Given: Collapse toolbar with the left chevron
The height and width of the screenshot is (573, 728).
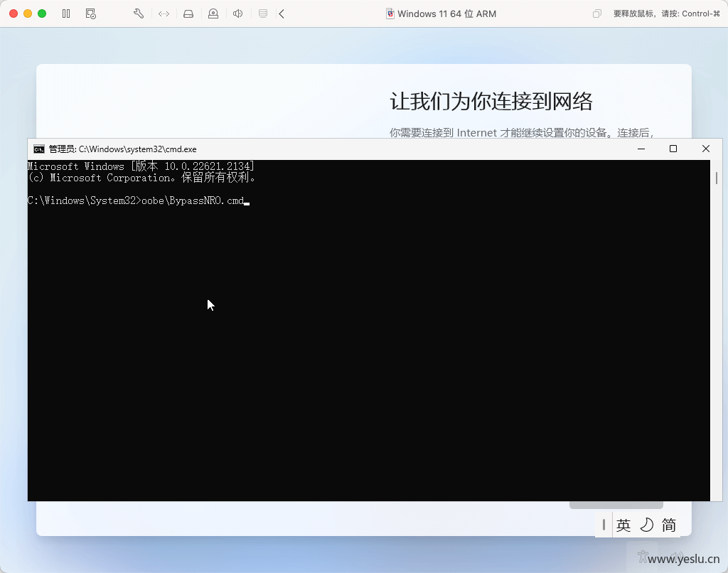Looking at the screenshot, I should (282, 14).
